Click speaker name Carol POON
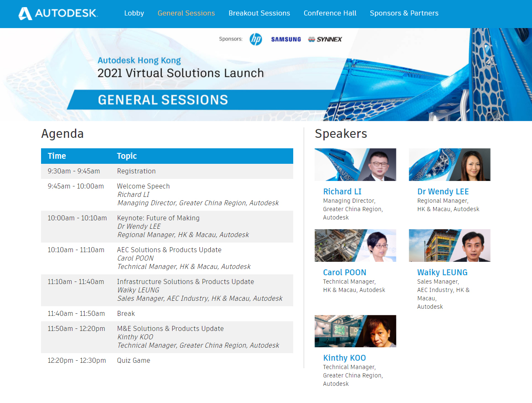532x403 pixels. pyautogui.click(x=345, y=272)
